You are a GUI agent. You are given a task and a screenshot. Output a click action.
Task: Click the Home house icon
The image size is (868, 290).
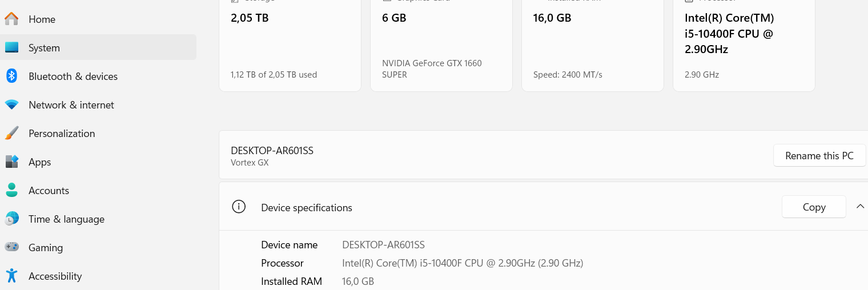coord(11,19)
